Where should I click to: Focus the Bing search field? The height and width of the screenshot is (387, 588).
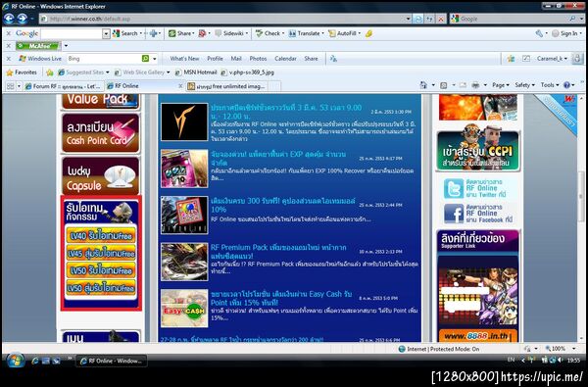[x=104, y=59]
